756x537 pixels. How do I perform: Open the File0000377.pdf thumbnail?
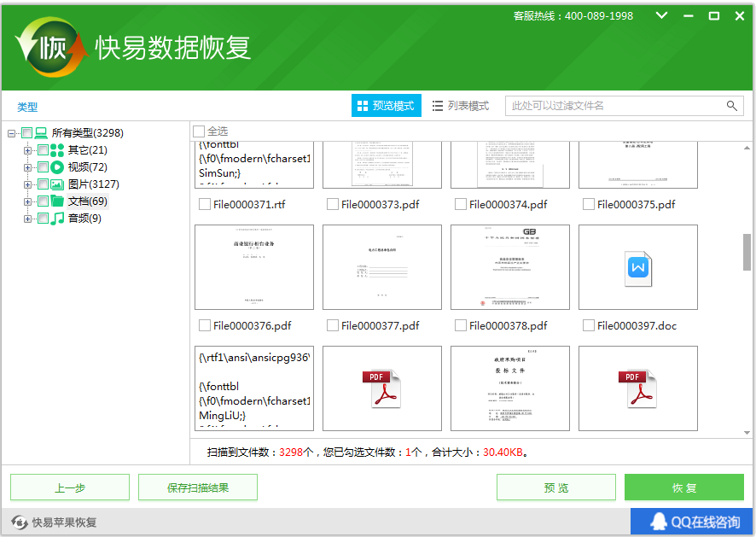tap(382, 267)
